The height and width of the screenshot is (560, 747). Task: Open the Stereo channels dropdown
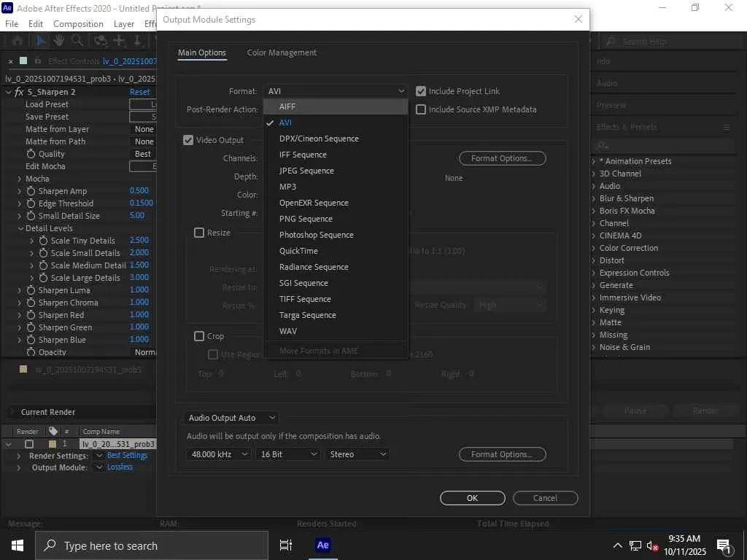357,454
